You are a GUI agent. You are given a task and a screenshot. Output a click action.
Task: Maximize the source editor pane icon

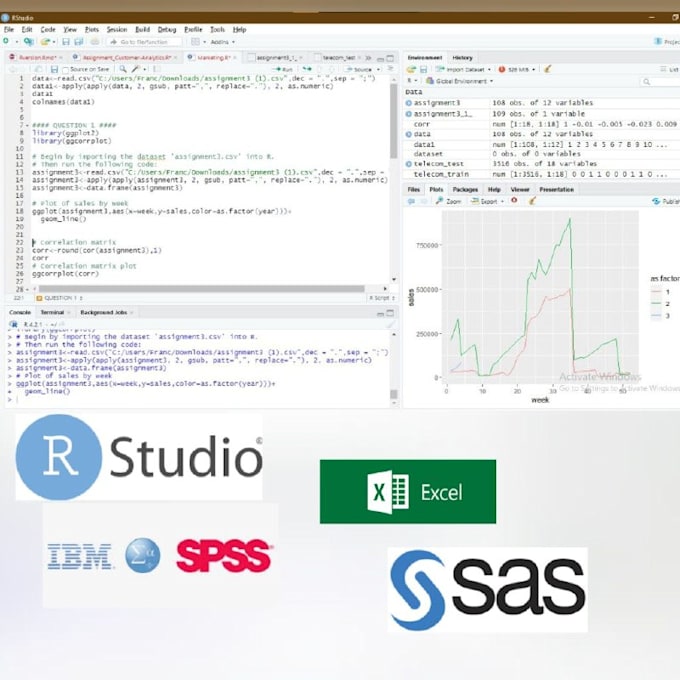pyautogui.click(x=390, y=58)
